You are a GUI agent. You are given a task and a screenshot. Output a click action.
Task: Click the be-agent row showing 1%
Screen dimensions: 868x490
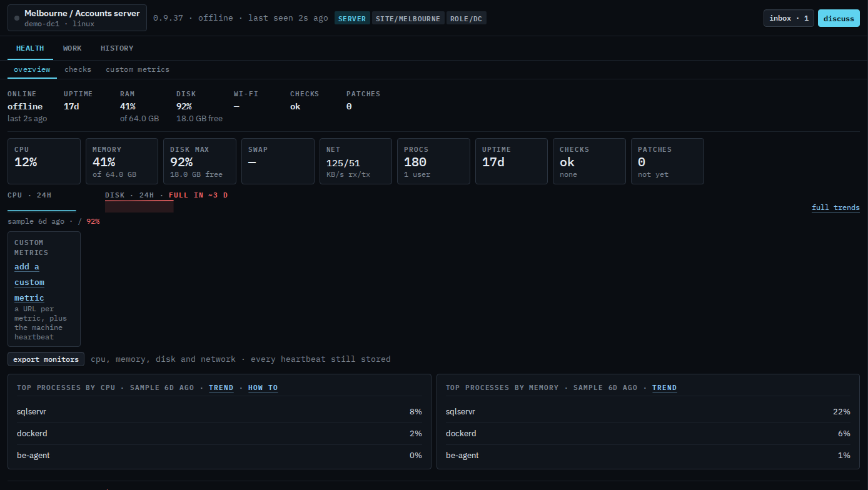point(648,456)
